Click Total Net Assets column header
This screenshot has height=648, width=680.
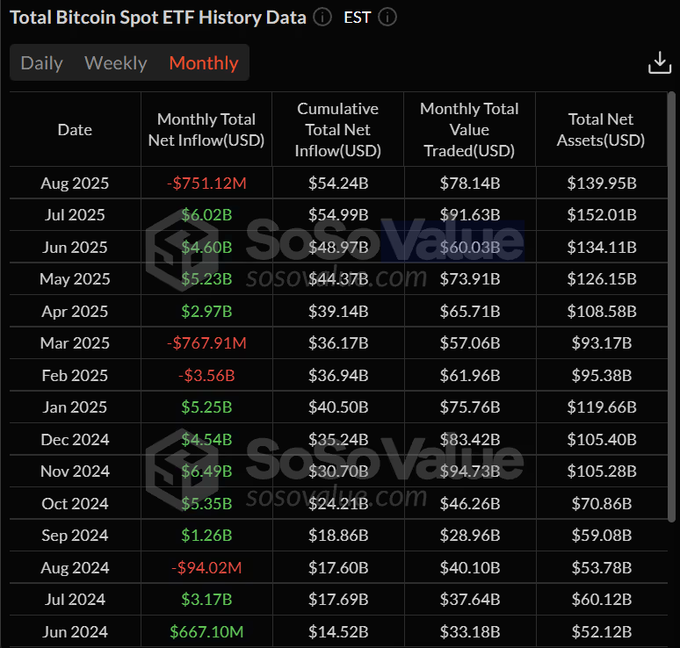point(601,130)
